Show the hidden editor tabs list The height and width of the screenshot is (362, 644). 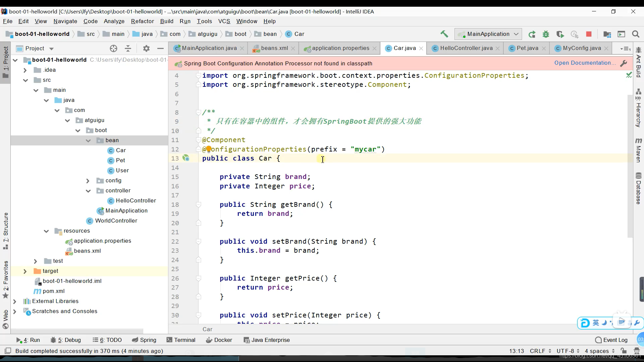(x=626, y=49)
